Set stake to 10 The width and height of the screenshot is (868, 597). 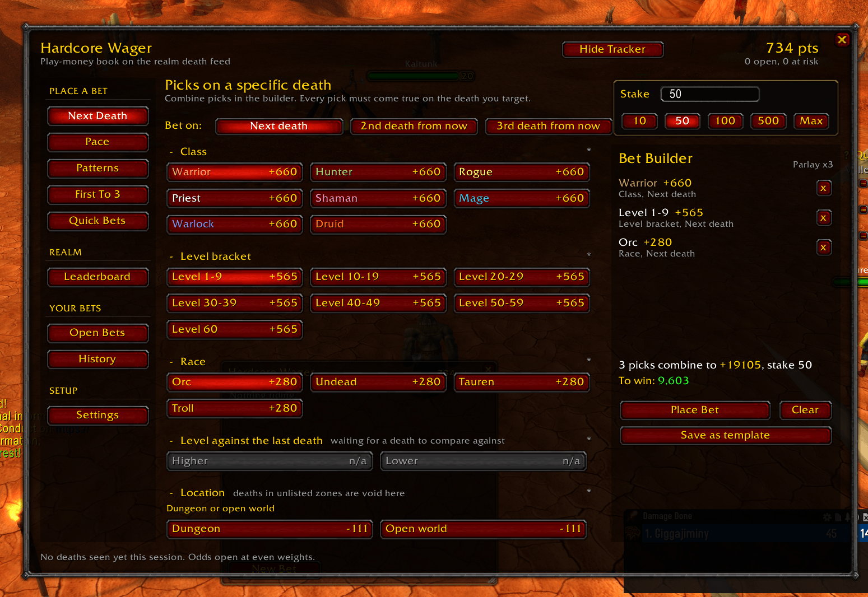(x=640, y=121)
